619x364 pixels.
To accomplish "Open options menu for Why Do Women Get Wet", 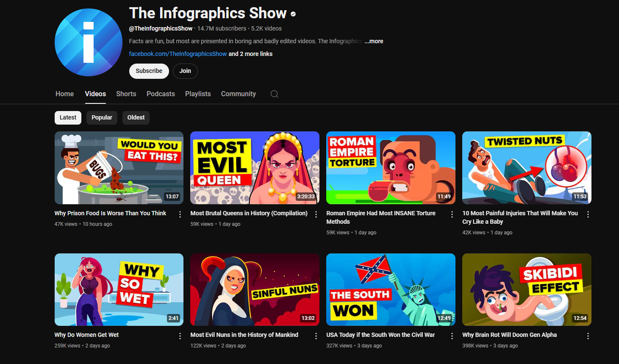I will pyautogui.click(x=180, y=336).
